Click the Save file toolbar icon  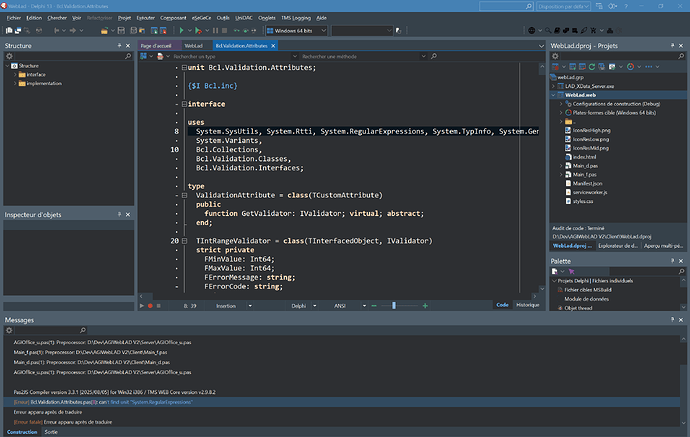tap(121, 30)
